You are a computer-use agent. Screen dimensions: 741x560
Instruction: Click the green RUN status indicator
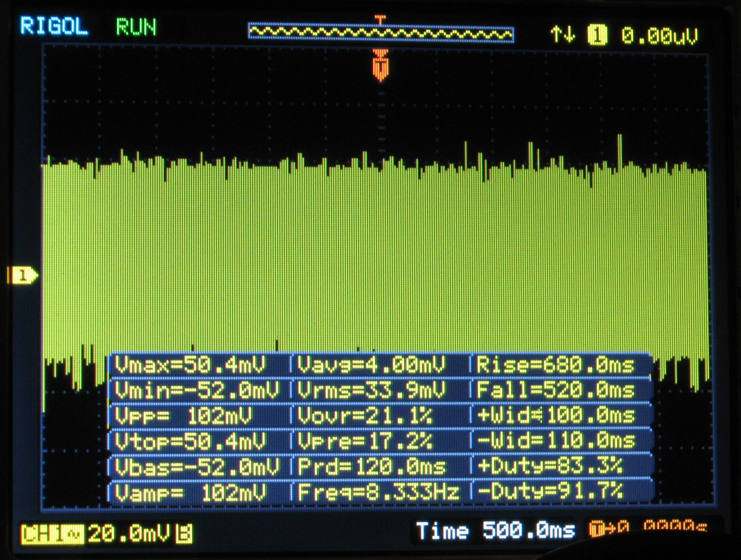[136, 27]
